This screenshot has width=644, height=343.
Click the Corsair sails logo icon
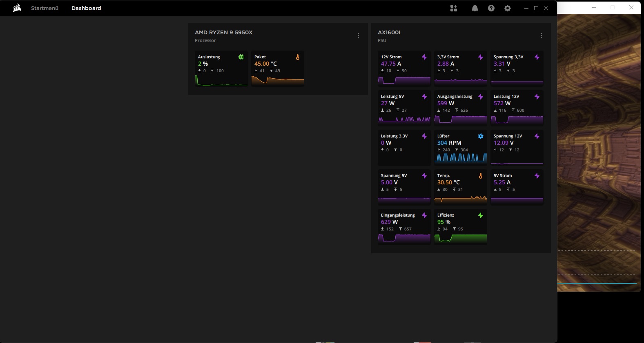pos(17,8)
